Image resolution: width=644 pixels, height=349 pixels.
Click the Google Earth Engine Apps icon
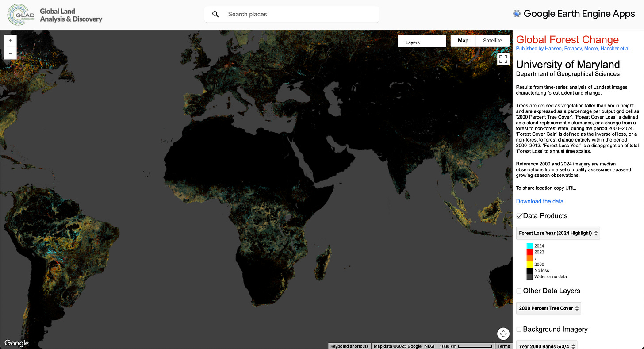coord(517,14)
